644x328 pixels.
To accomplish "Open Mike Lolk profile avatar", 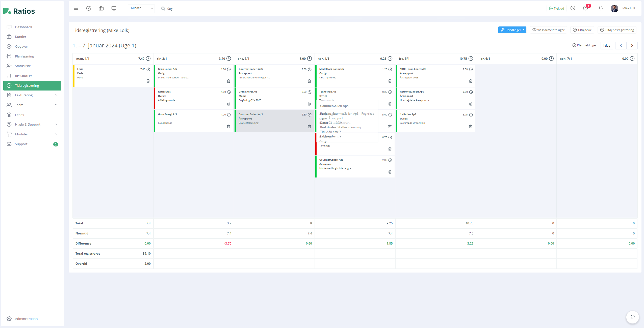I will pyautogui.click(x=614, y=8).
